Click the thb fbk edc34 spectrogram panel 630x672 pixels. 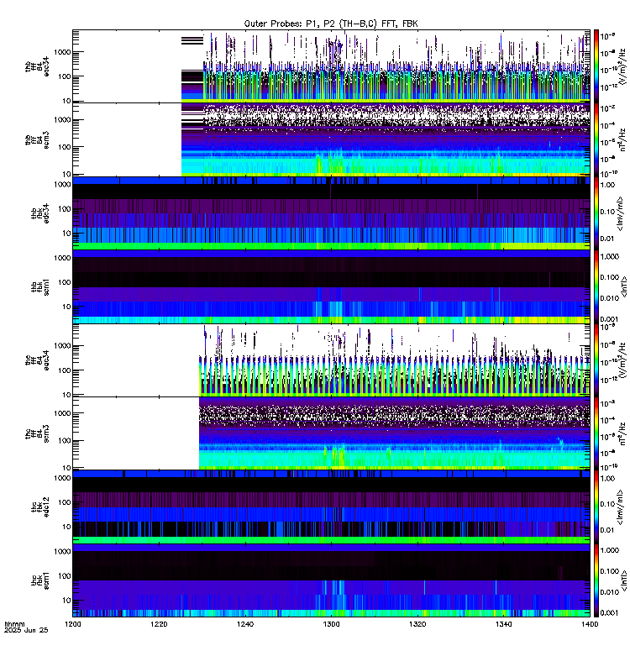click(x=331, y=213)
